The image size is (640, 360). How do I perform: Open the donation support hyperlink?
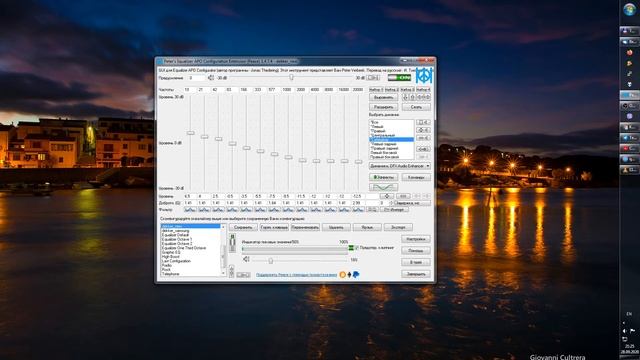[x=296, y=275]
